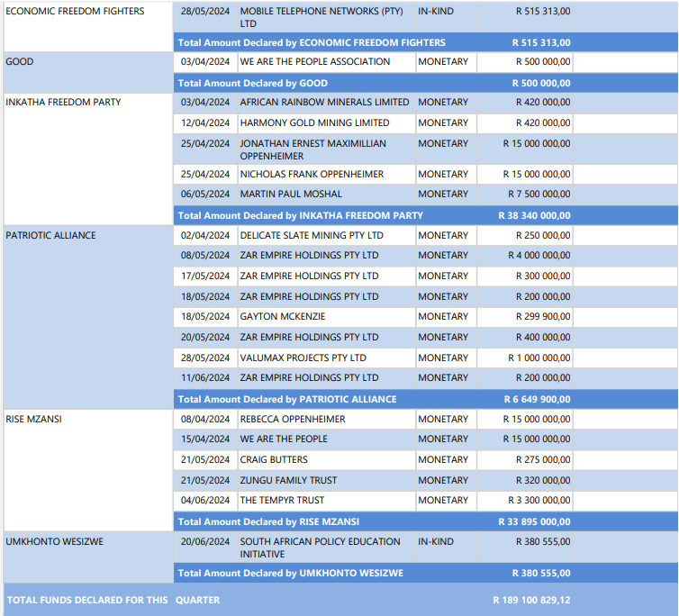Click the amount R 4 000 000,00
This screenshot has height=616, width=679.
539,256
